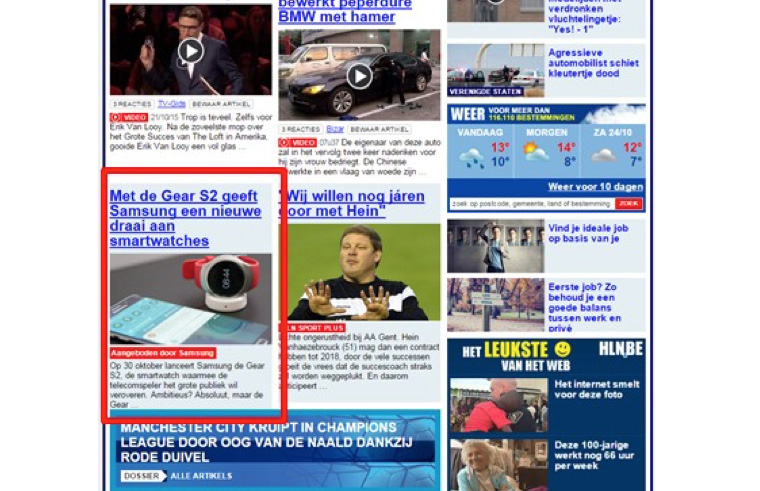Open the 'verdronken vluchtelingetje' article link
The height and width of the screenshot is (491, 760).
point(584,16)
